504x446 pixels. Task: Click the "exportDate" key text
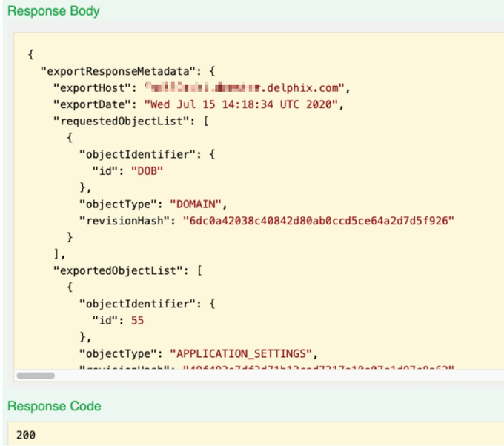(x=92, y=104)
